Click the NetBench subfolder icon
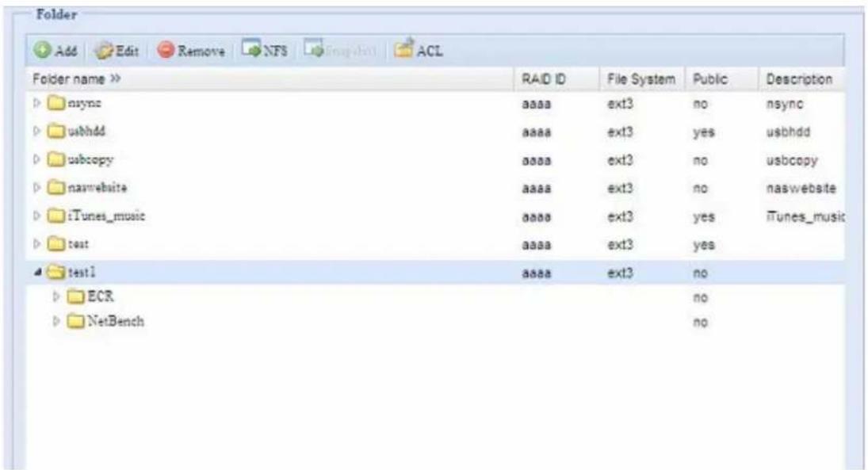This screenshot has width=868, height=470. point(76,321)
